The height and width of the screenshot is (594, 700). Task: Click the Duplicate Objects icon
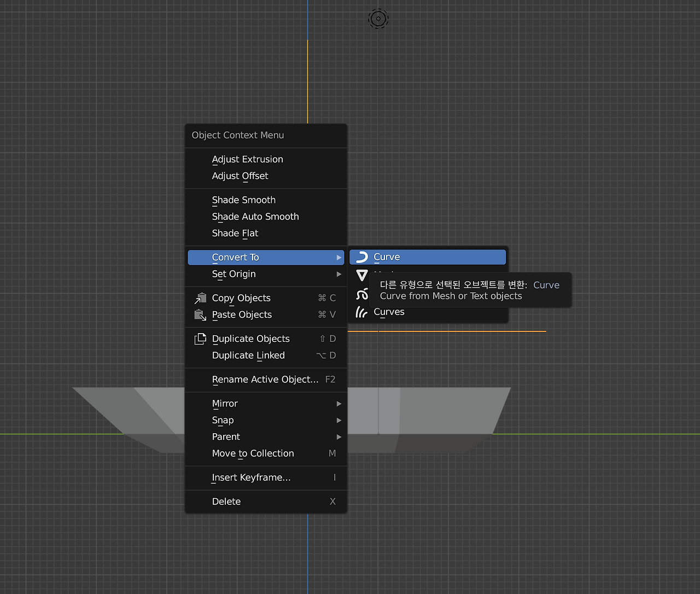click(200, 339)
